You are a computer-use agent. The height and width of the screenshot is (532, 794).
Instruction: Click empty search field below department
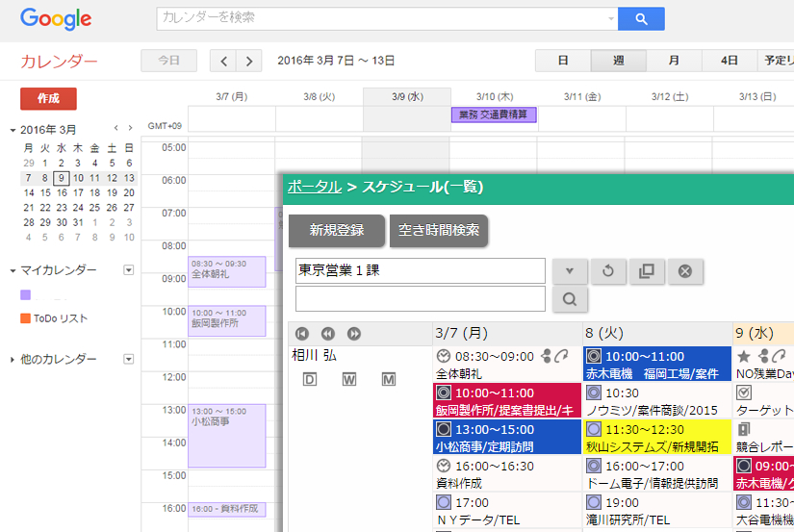click(421, 298)
